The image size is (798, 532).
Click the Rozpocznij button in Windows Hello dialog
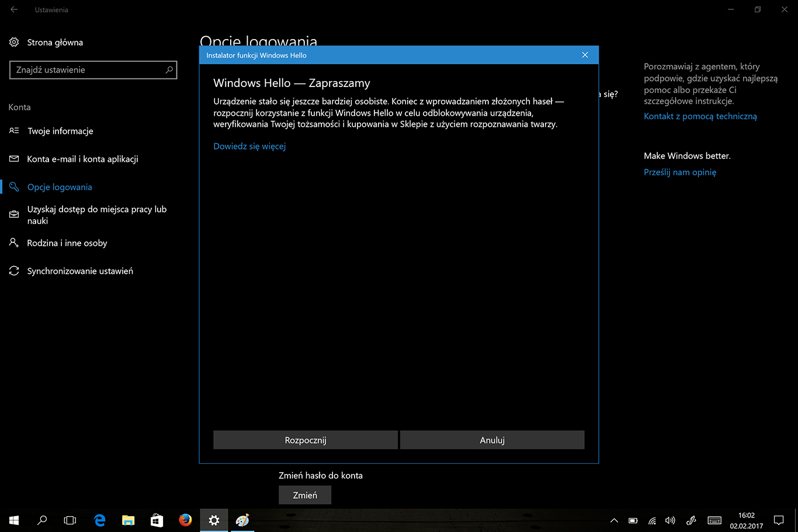click(306, 440)
